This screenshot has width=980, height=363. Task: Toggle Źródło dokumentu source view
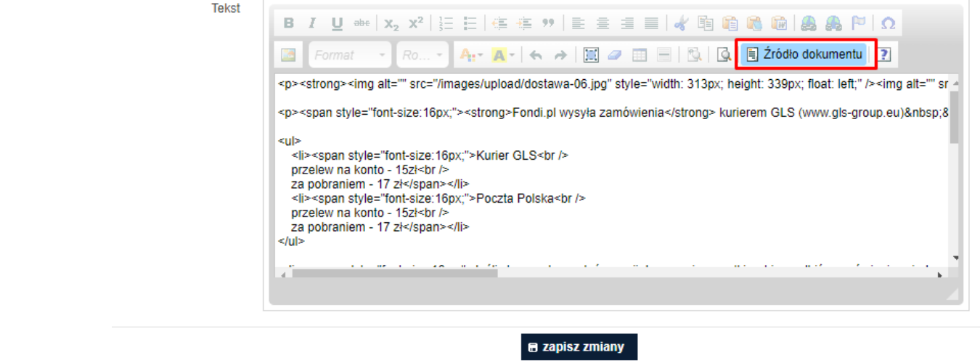(x=805, y=54)
